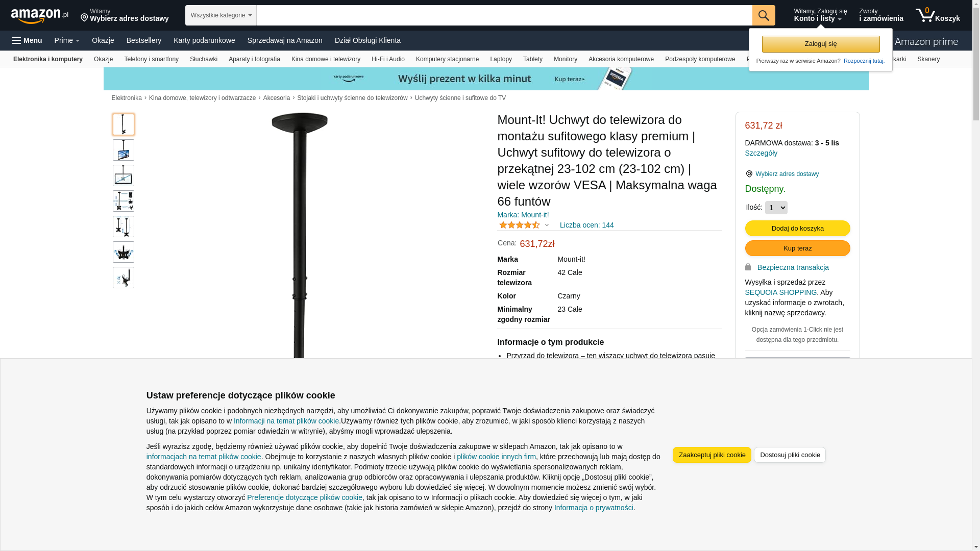Click the Amazon prime logo
Viewport: 980px width, 551px height.
(926, 42)
